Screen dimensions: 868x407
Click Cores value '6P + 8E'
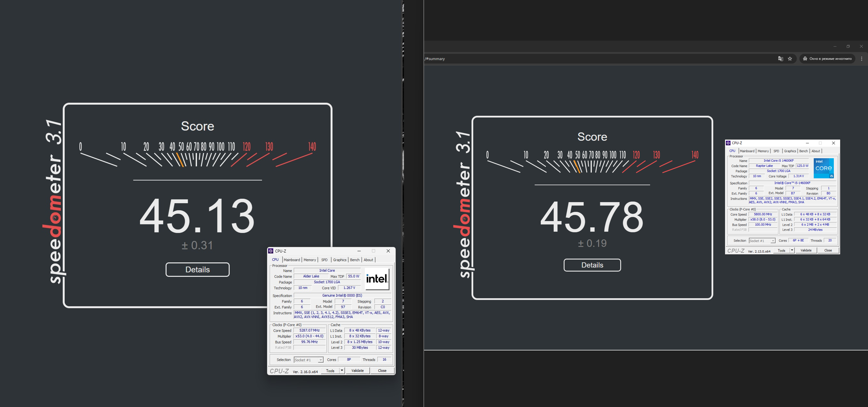point(798,240)
